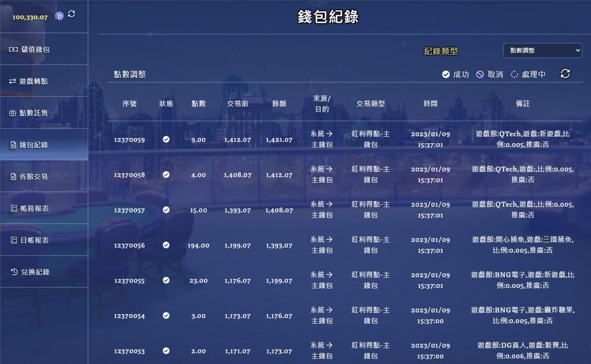Click the 點數 column header
Viewport: 591px width, 364px height.
198,103
